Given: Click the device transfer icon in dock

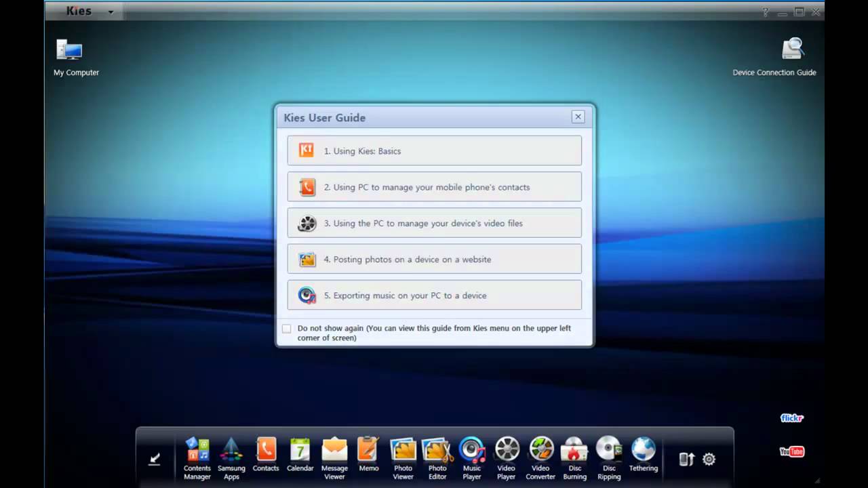Looking at the screenshot, I should 686,459.
